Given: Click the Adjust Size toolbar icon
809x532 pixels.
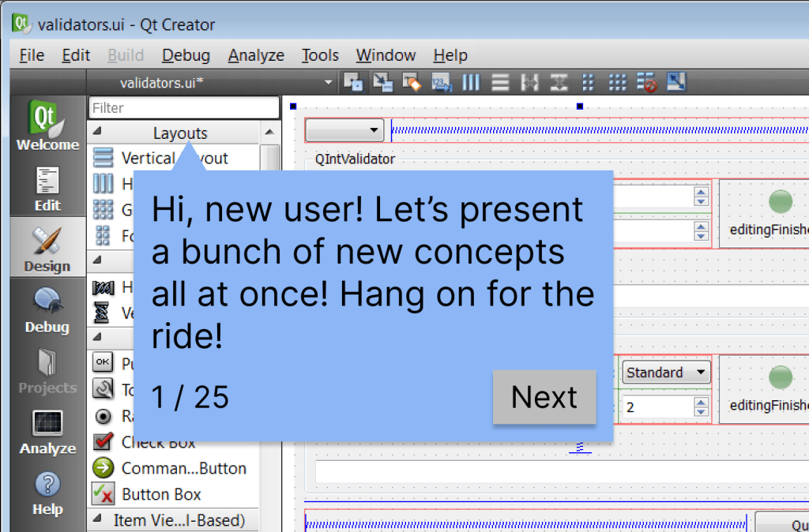Looking at the screenshot, I should 677,82.
